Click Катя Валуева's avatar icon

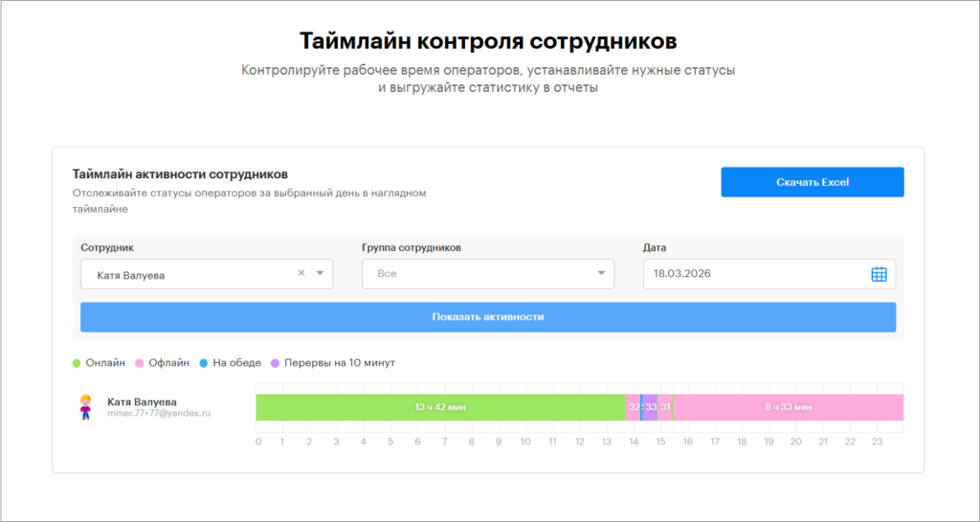pyautogui.click(x=85, y=407)
